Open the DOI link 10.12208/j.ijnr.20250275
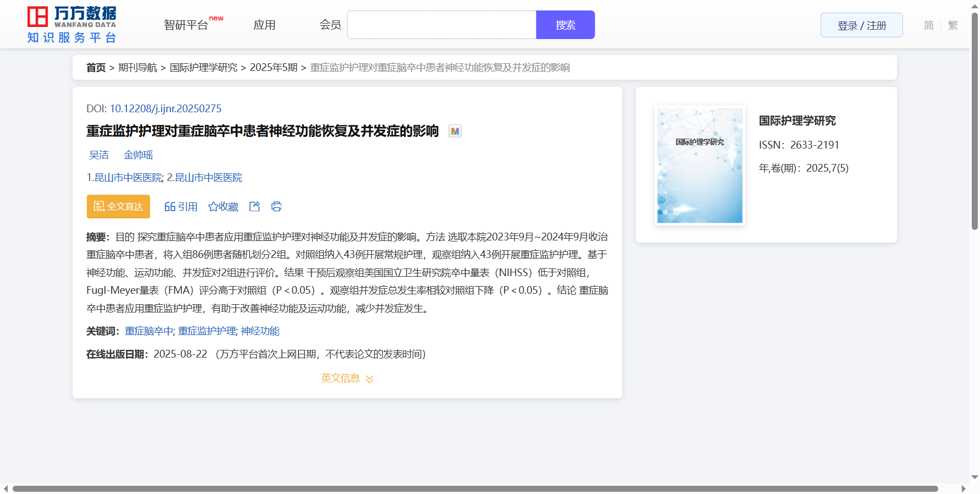Viewport: 980px width, 494px height. point(165,109)
